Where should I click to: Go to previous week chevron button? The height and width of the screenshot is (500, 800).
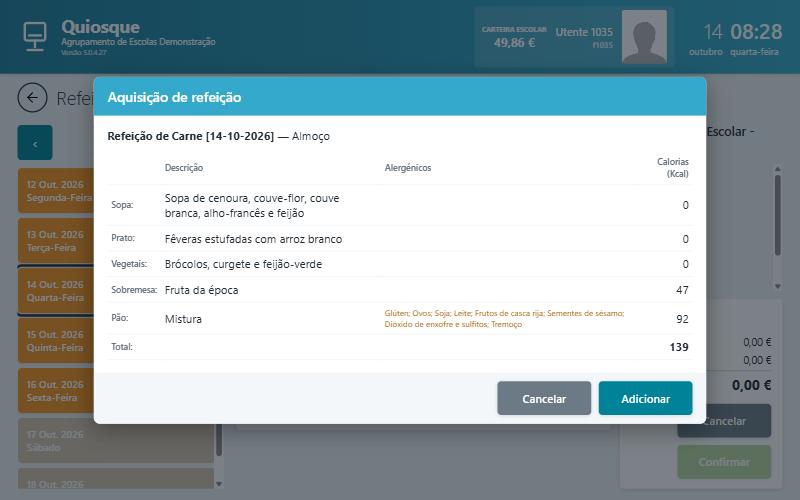coord(35,143)
